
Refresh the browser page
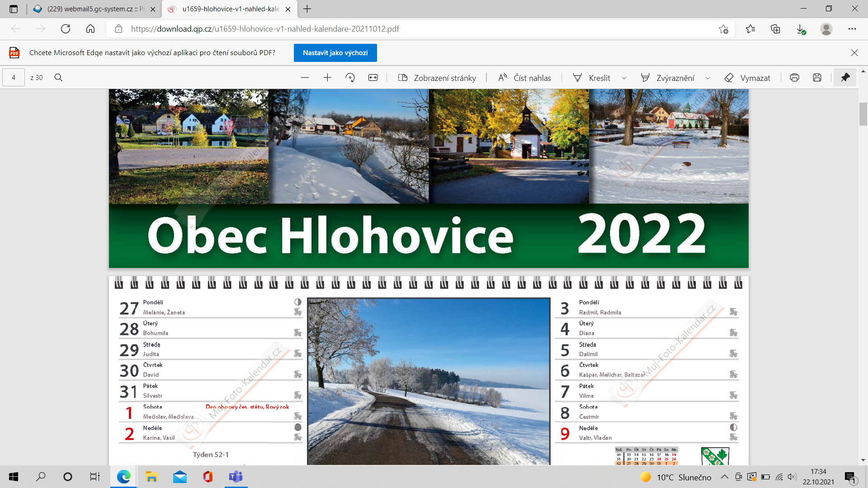[x=66, y=29]
